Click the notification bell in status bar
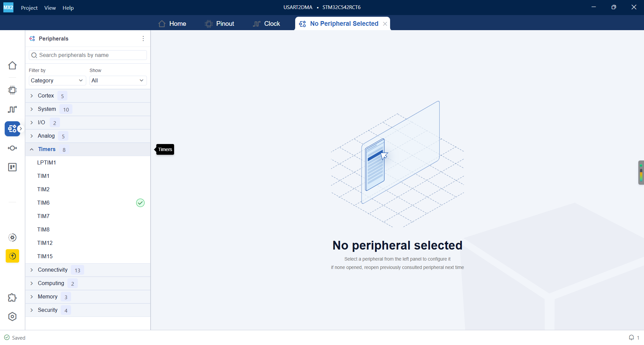 coord(631,338)
